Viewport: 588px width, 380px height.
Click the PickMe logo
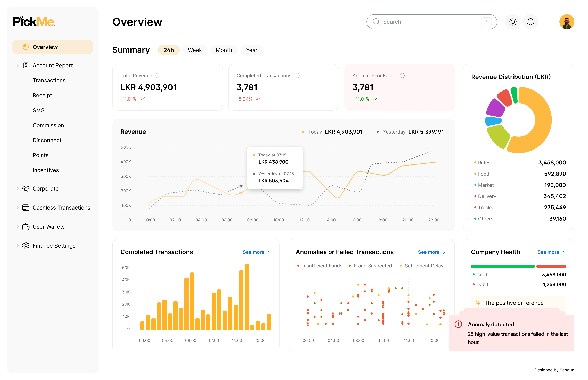click(34, 21)
